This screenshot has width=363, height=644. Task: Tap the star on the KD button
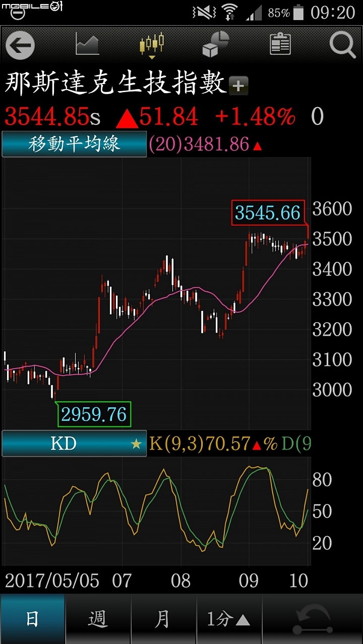136,444
